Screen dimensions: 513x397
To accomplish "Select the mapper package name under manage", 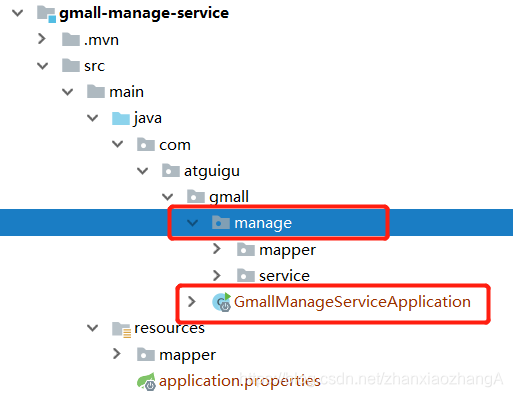I will [x=288, y=250].
